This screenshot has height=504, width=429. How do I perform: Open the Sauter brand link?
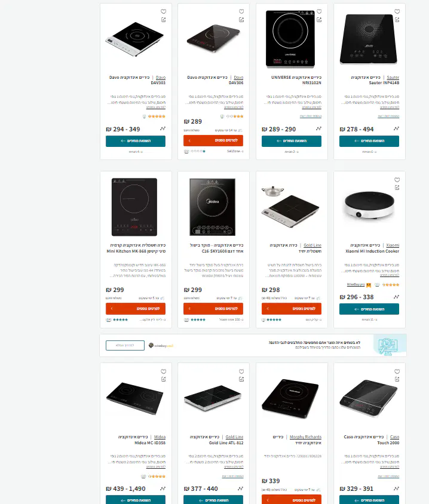[x=393, y=78]
